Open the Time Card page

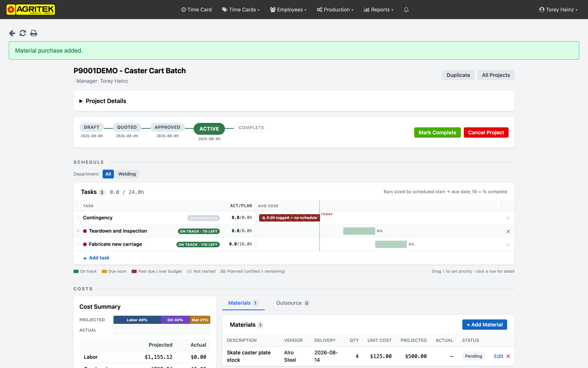(197, 10)
